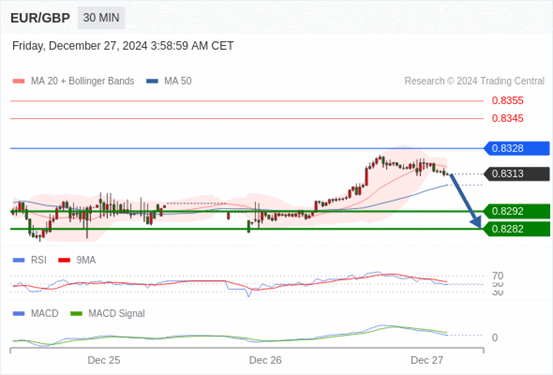Click the 0.8345 resistance label
The width and height of the screenshot is (553, 375).
(508, 119)
